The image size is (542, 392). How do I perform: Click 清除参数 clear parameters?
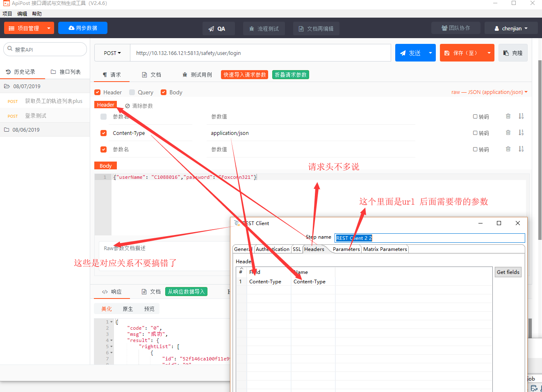pos(139,106)
